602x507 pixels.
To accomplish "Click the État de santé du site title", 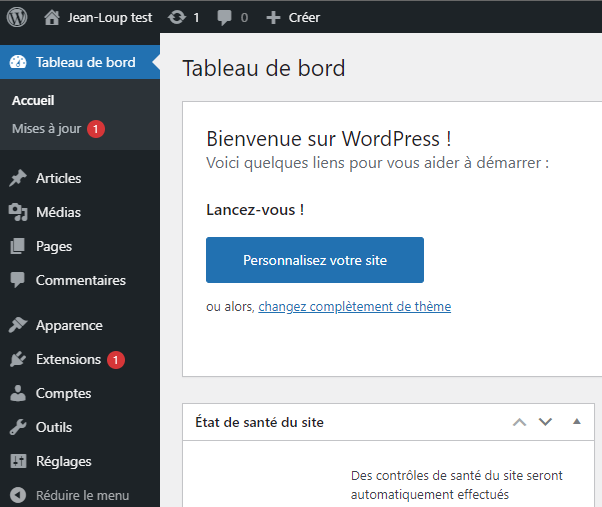I will point(259,422).
